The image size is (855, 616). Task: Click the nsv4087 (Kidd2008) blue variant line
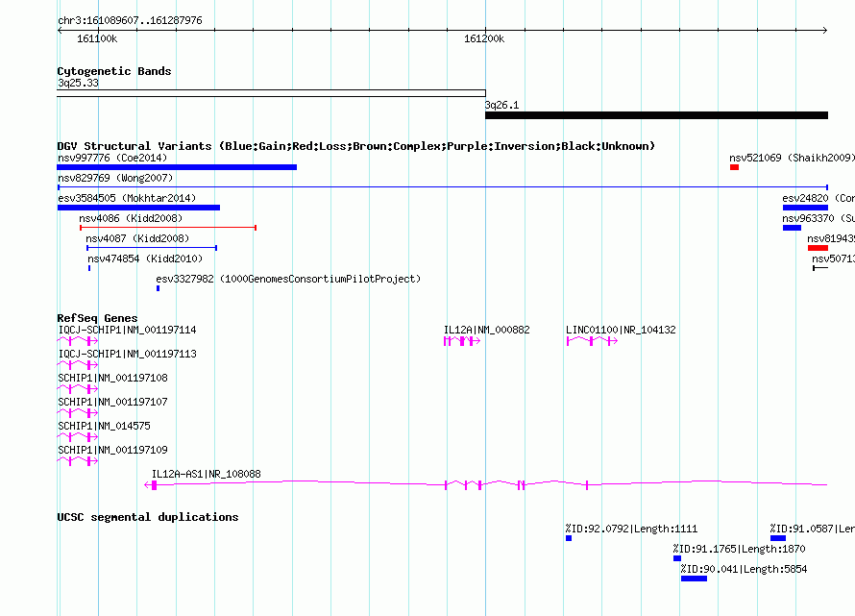(152, 248)
